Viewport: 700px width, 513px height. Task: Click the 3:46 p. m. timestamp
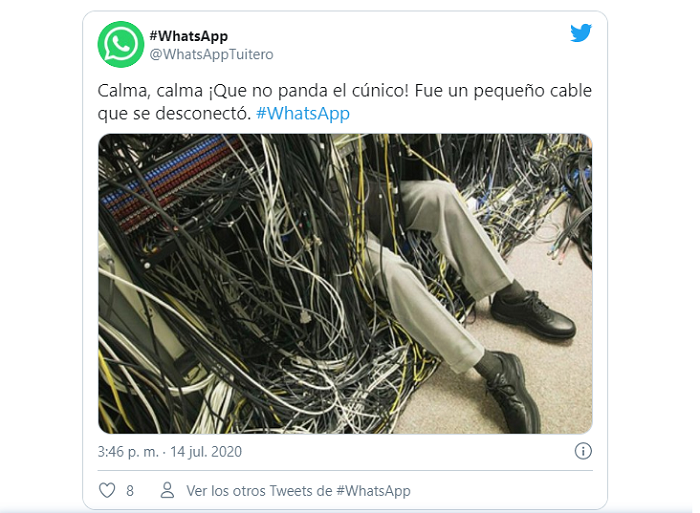point(128,452)
